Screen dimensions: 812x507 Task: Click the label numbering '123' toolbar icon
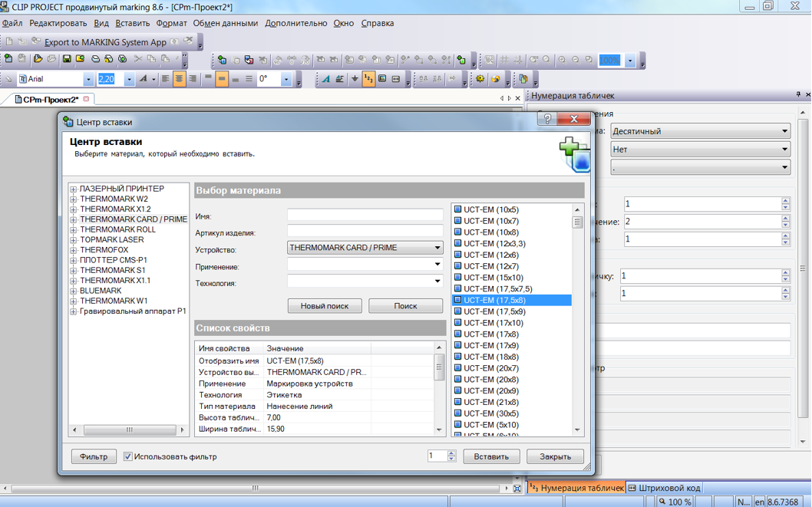point(368,79)
